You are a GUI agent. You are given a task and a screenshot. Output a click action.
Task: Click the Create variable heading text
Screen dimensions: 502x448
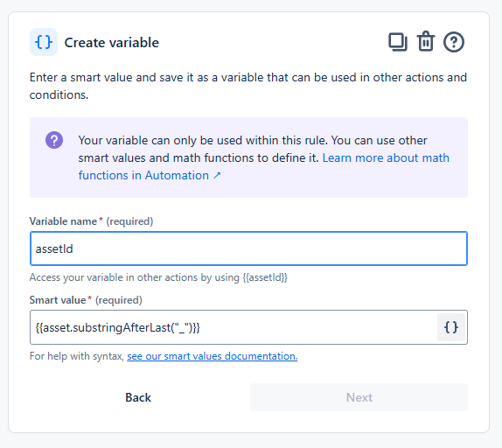pyautogui.click(x=111, y=43)
